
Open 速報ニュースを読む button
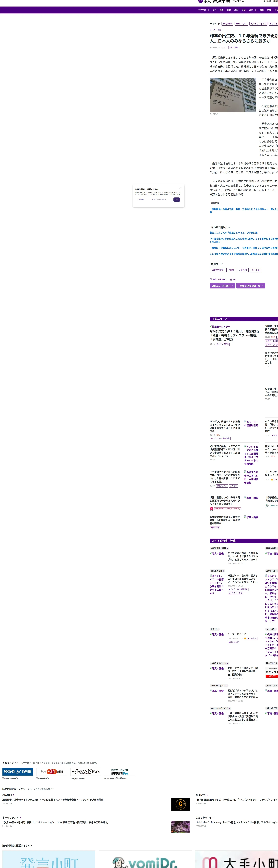(x=222, y=286)
